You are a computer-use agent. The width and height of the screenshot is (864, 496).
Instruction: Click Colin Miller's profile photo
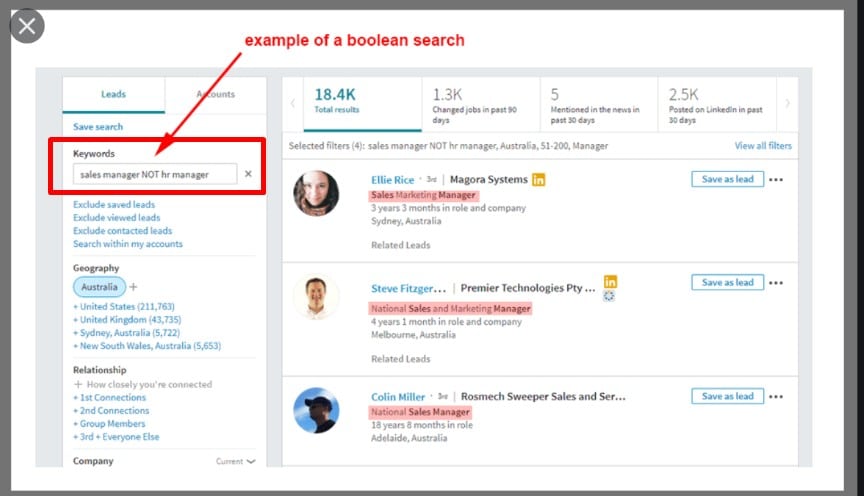point(316,411)
